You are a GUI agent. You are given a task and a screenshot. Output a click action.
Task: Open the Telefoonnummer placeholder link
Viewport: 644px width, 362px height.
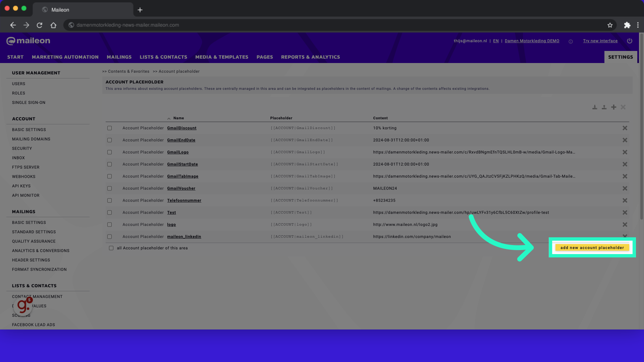(x=184, y=200)
